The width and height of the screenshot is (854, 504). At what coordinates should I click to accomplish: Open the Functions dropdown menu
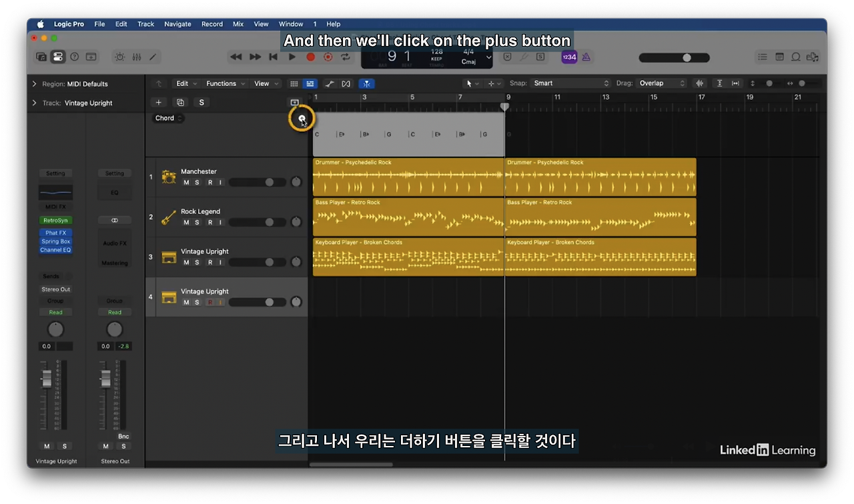point(226,83)
